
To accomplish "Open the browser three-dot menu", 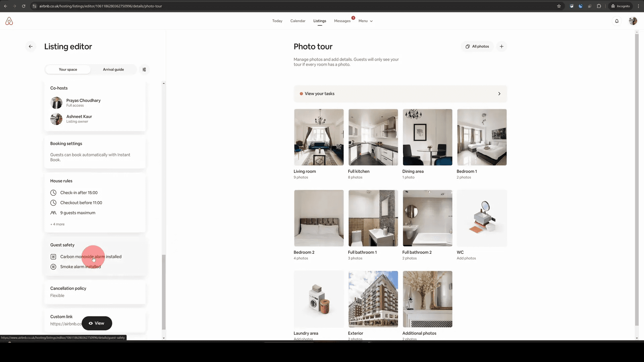I will click(638, 6).
